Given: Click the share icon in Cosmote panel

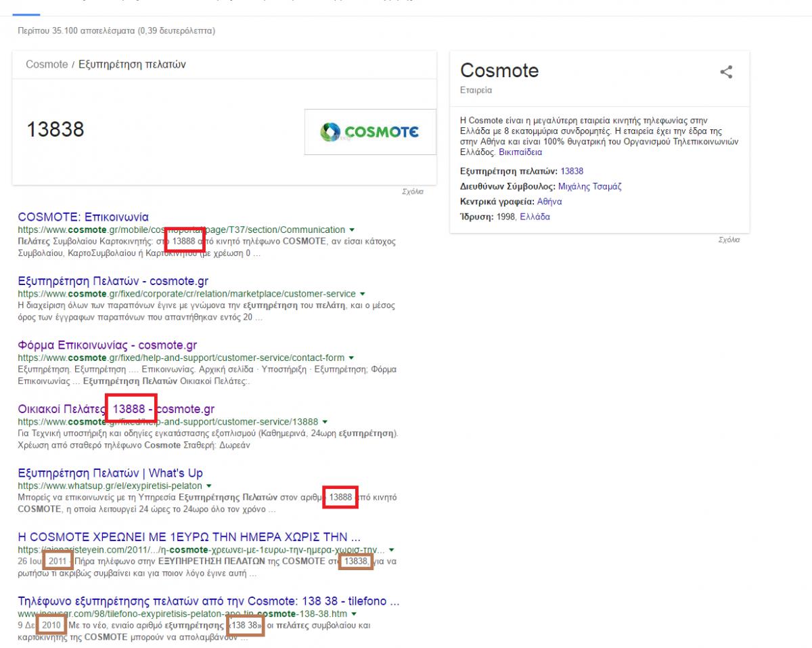Looking at the screenshot, I should point(726,72).
